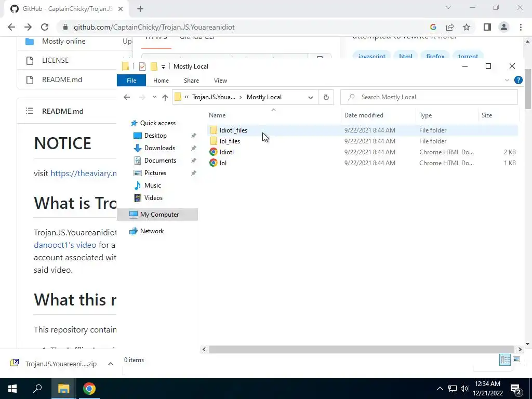Image resolution: width=532 pixels, height=399 pixels.
Task: Select the Idiot! Chrome HTML file
Action: coord(362,152)
